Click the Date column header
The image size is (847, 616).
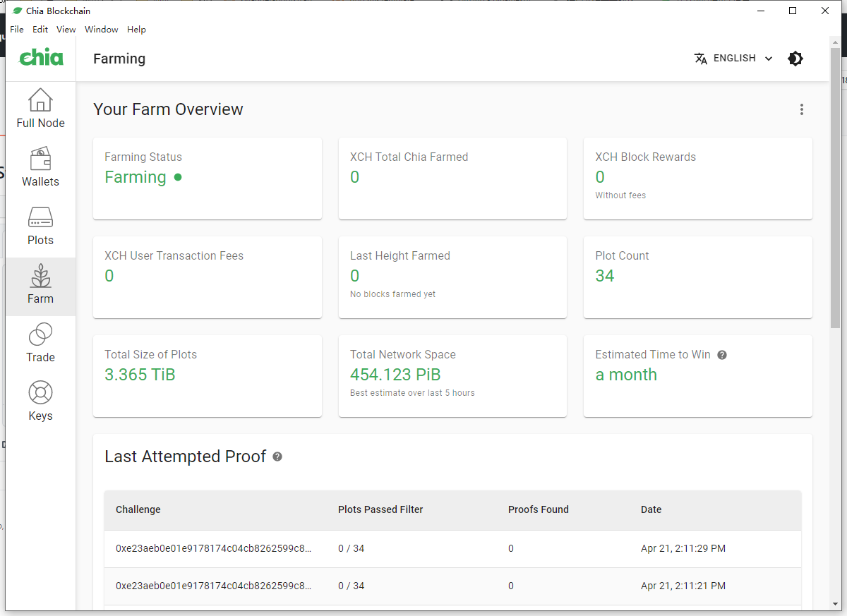(x=651, y=509)
